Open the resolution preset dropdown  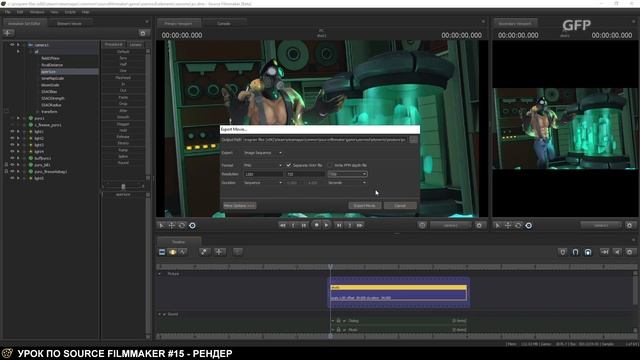(347, 174)
